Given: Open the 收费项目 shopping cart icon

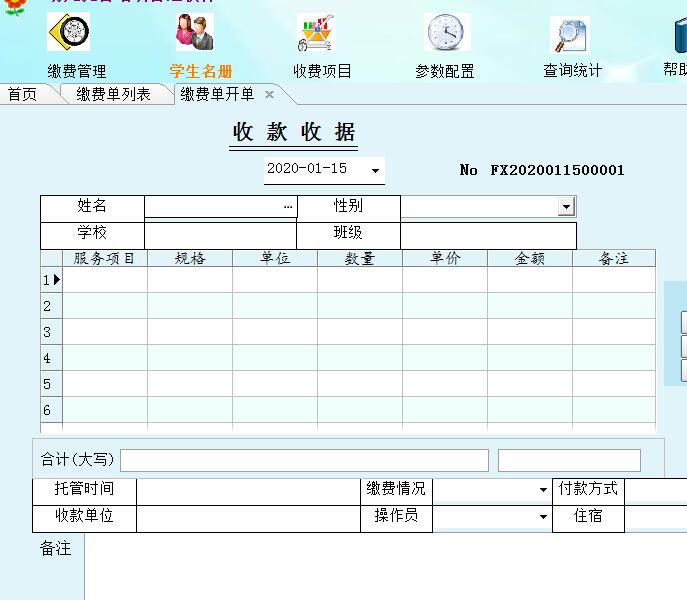Looking at the screenshot, I should coord(316,32).
